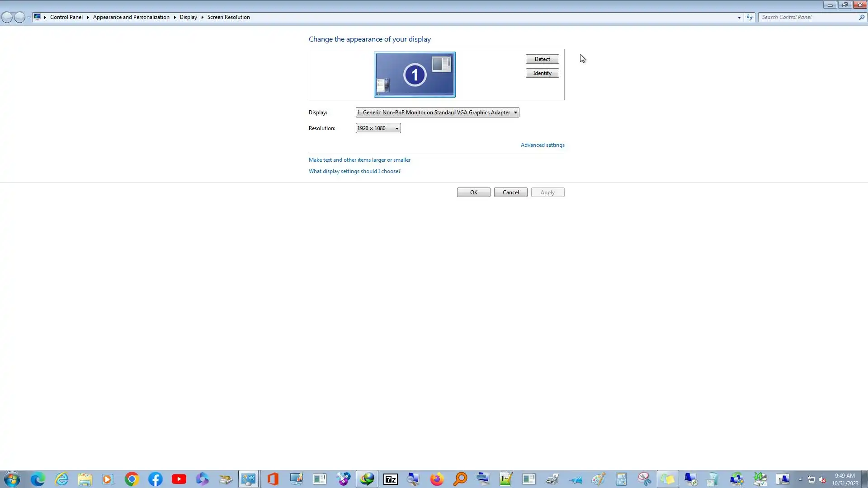Select the monitor 1 thumbnail
The height and width of the screenshot is (488, 868).
coord(415,75)
